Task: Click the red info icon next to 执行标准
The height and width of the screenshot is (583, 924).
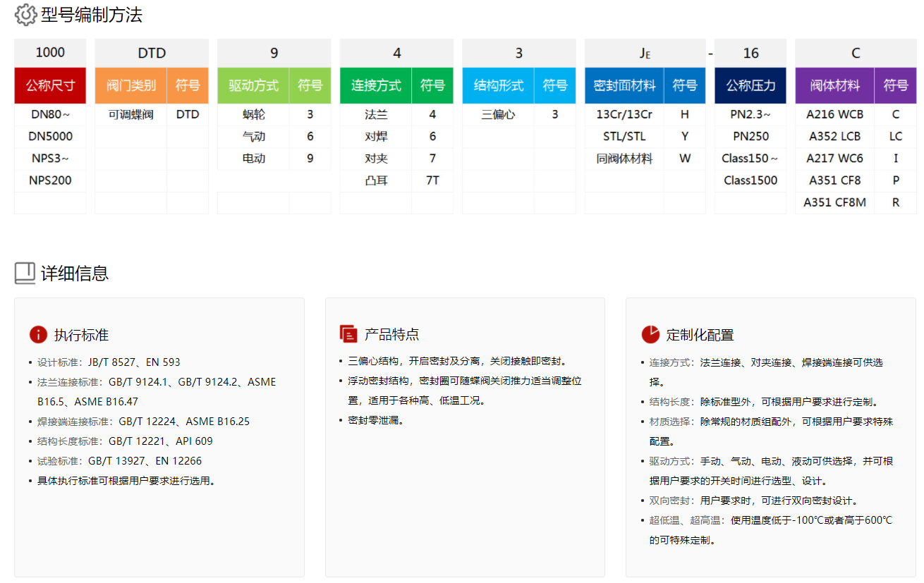Action: coord(38,335)
